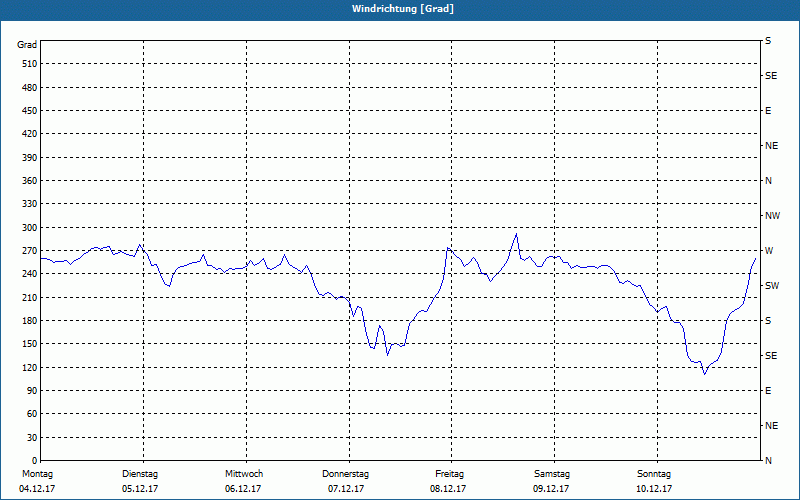This screenshot has width=800, height=500.
Task: Click the 'S' compass label level with 180
Action: (x=768, y=321)
